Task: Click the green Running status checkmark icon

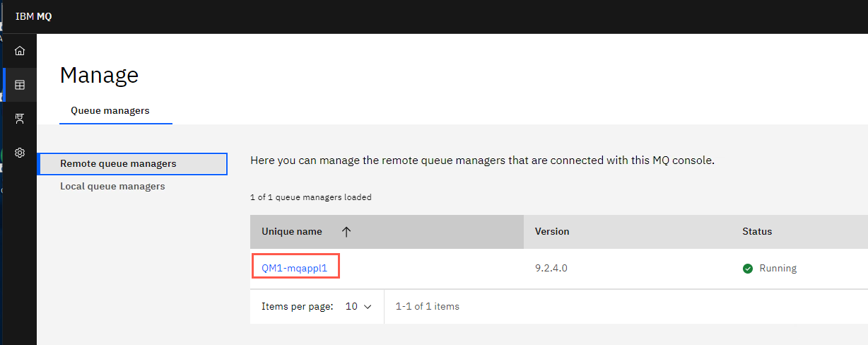Action: tap(748, 269)
